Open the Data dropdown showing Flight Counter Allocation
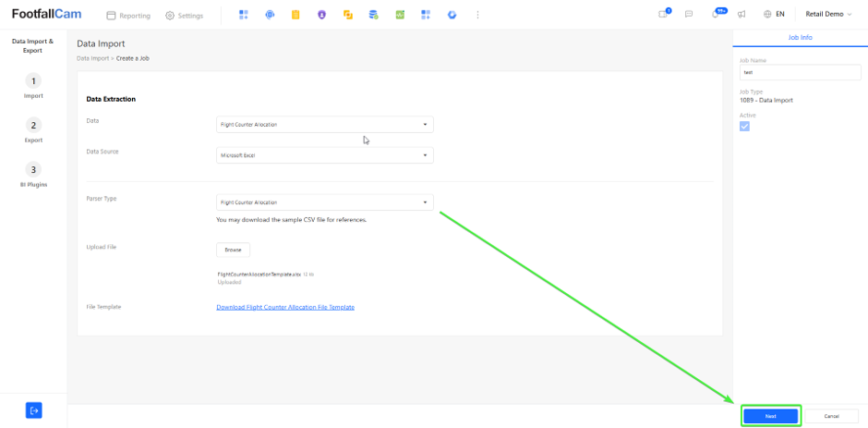This screenshot has width=868, height=428. 324,124
